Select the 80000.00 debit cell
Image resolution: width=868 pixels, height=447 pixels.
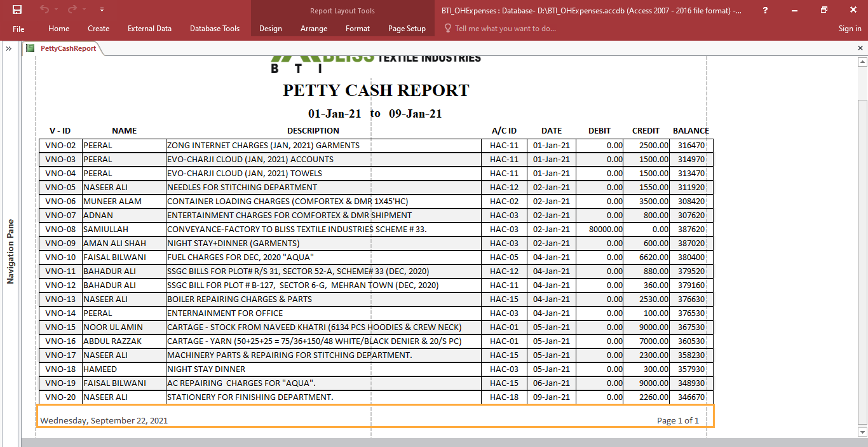pos(600,230)
